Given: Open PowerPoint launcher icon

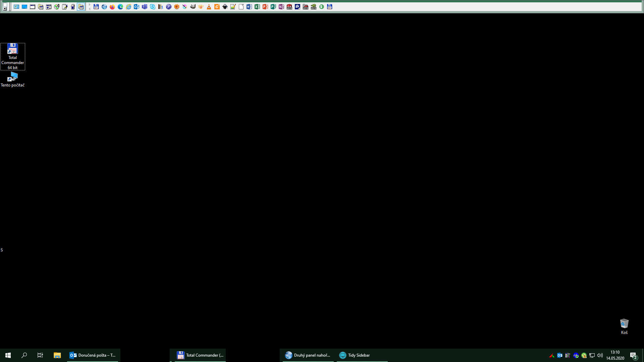Looking at the screenshot, I should pyautogui.click(x=265, y=7).
